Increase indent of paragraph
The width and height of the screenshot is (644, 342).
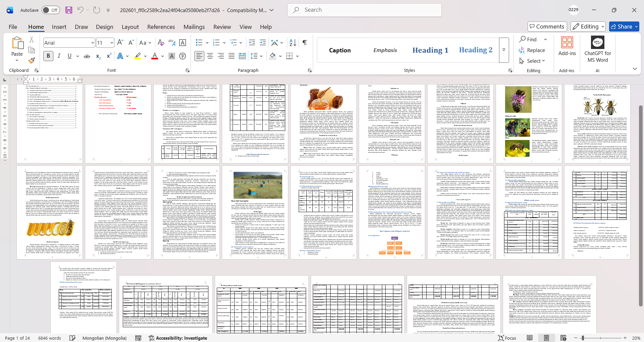263,43
